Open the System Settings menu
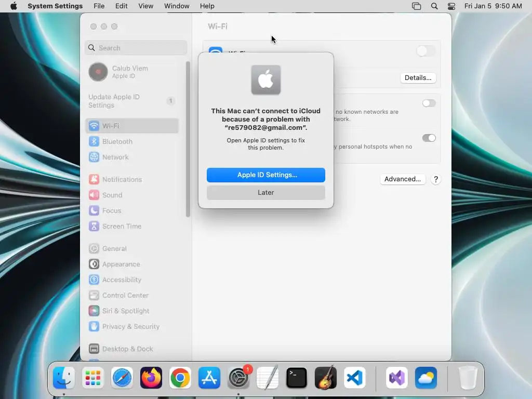This screenshot has width=532, height=399. pos(55,6)
